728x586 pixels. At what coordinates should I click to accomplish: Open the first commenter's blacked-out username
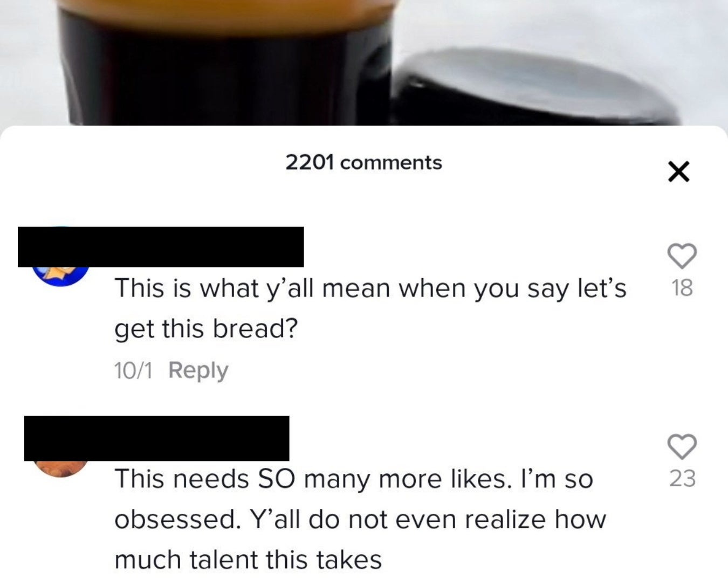click(x=161, y=247)
